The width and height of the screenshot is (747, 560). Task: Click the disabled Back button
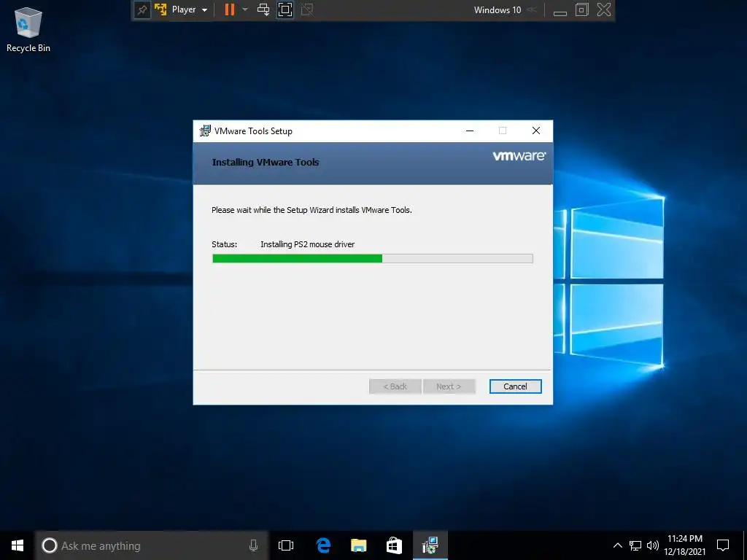point(395,386)
